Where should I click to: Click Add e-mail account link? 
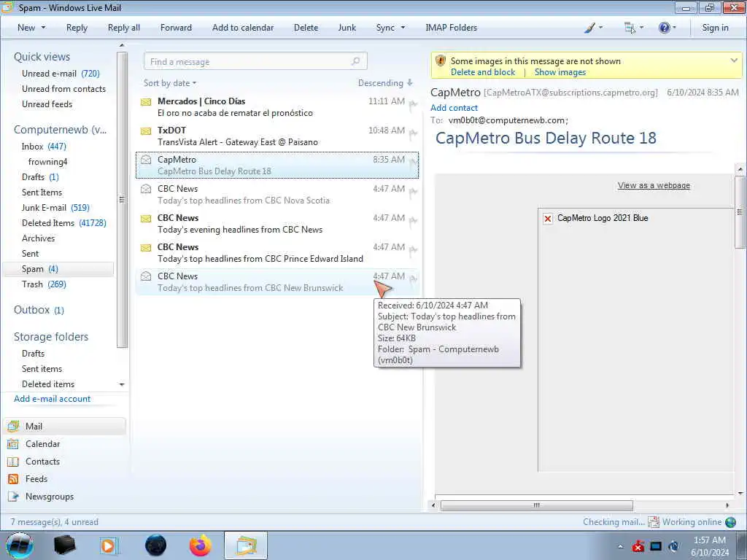pos(52,399)
